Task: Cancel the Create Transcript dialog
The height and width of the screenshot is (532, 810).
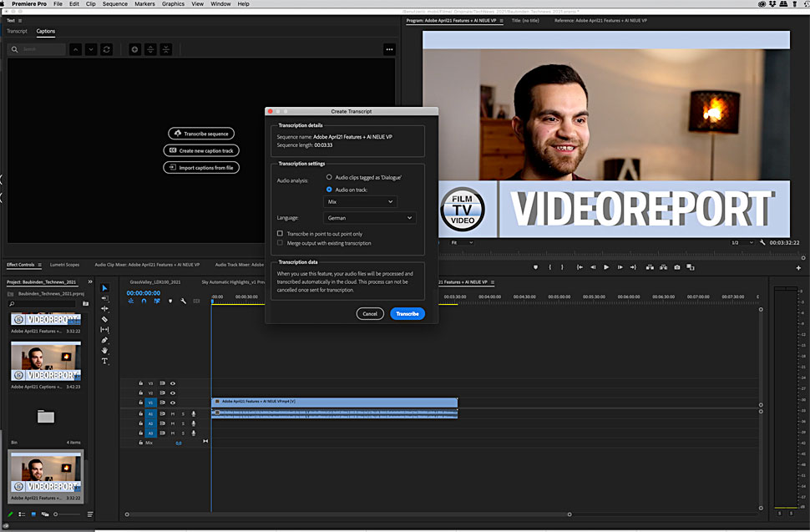Action: click(x=370, y=313)
